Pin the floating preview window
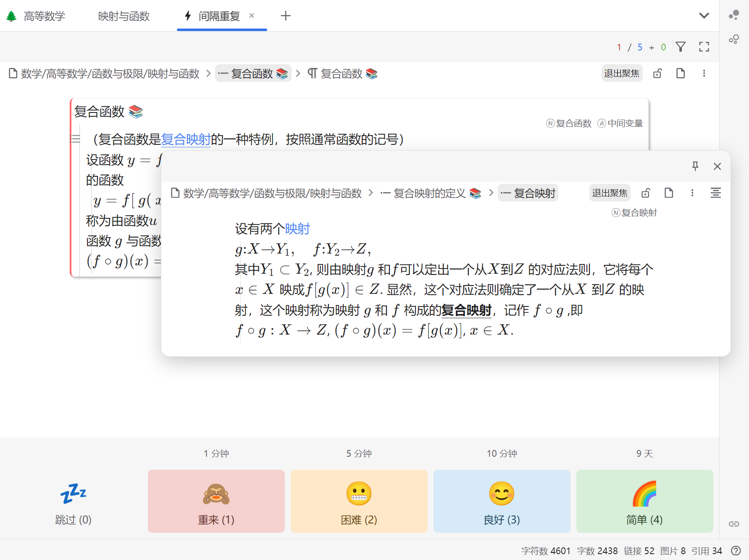Screen dimensions: 749x560 tap(695, 166)
